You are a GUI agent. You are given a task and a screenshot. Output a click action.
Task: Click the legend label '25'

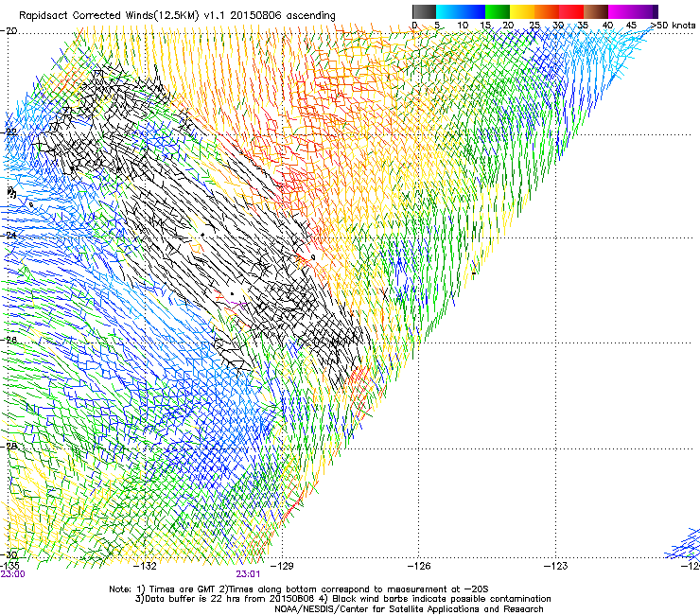[x=534, y=26]
